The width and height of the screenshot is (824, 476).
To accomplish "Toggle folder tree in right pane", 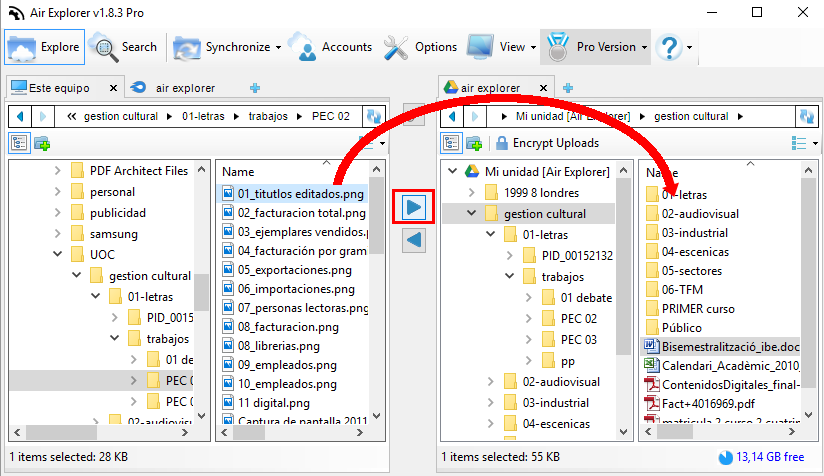I will (451, 143).
